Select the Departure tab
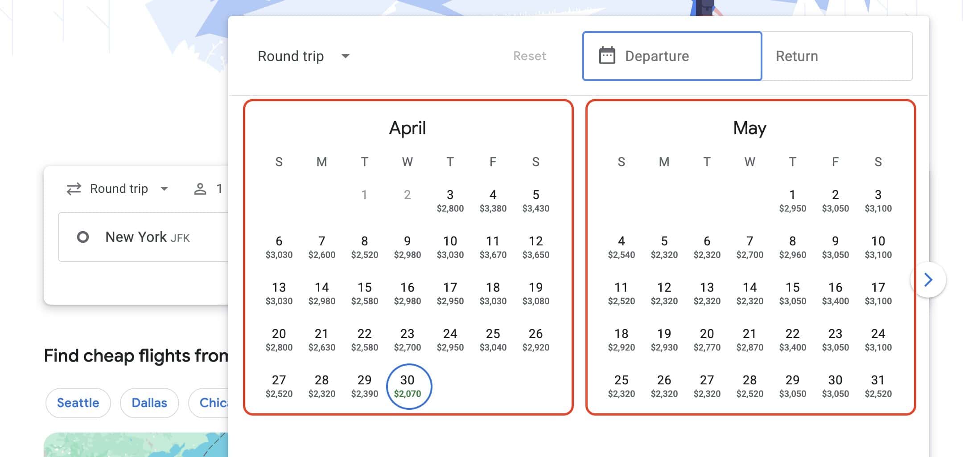The image size is (980, 457). coord(657,56)
